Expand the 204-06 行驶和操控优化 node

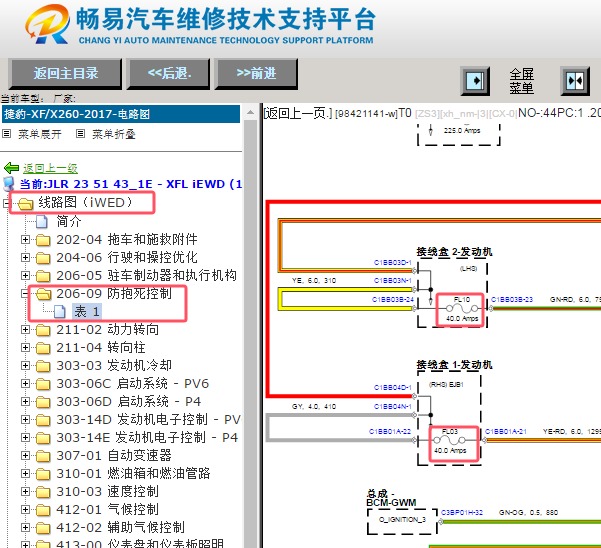click(x=25, y=258)
